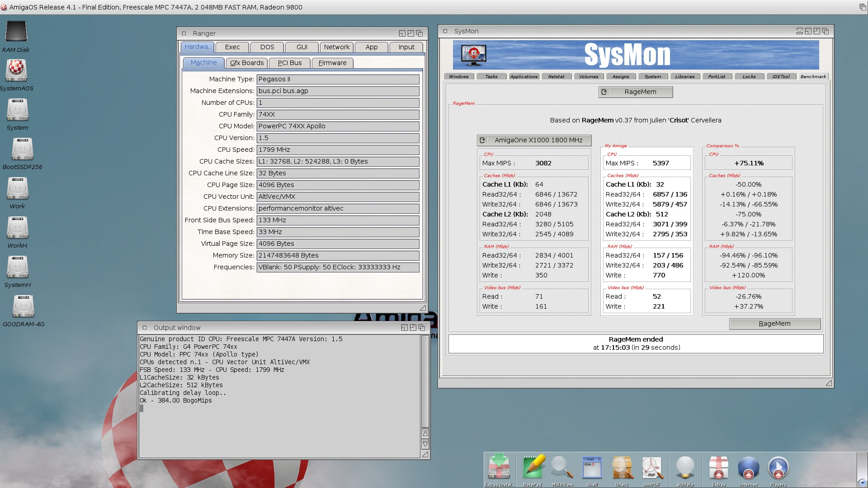
Task: Open NotePad from the dock
Action: pos(533,468)
